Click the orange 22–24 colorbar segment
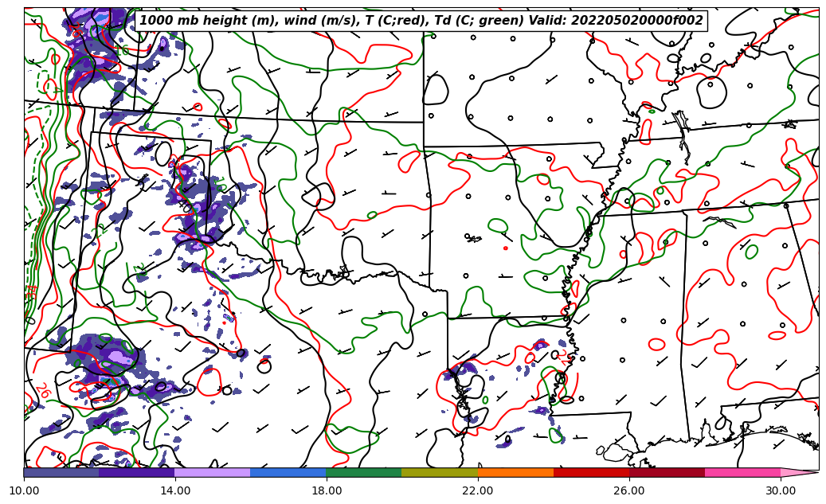This screenshot has width=826, height=504. point(515,472)
